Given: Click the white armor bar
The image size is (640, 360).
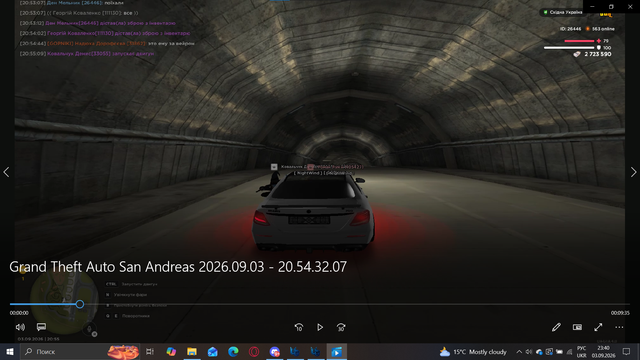Looking at the screenshot, I should [x=569, y=48].
